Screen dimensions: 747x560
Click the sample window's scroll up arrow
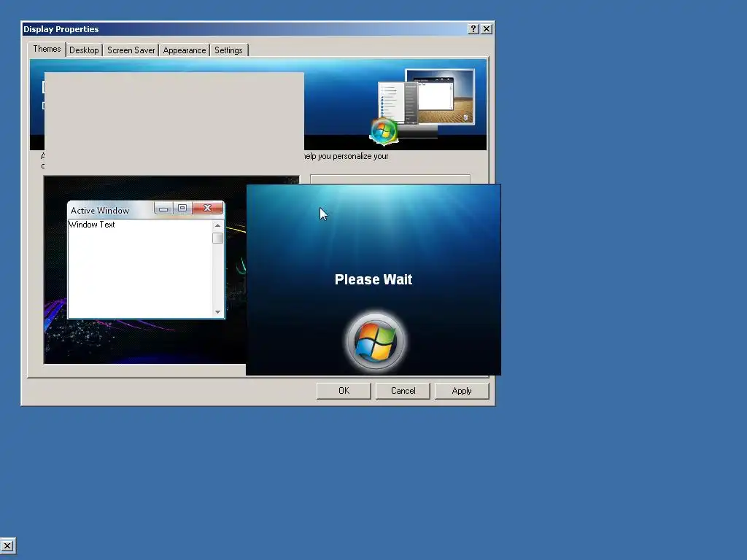[217, 225]
